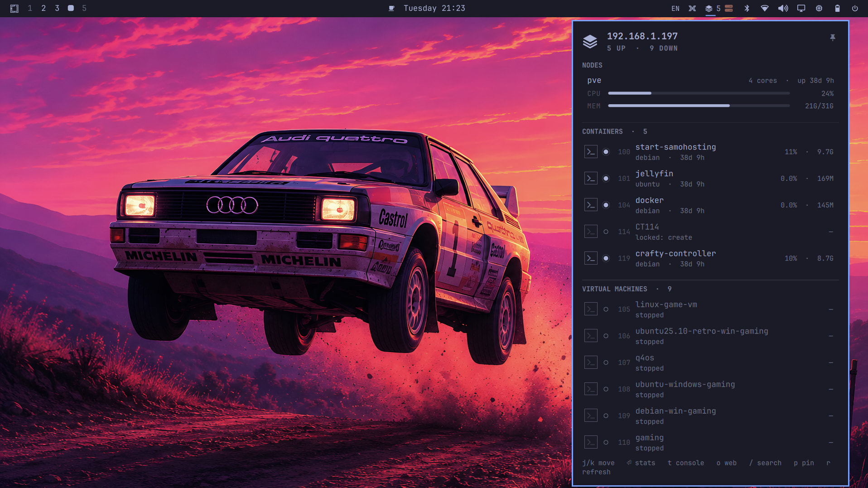Screen dimensions: 868x488
Task: Click the volume speaker icon
Action: [783, 9]
